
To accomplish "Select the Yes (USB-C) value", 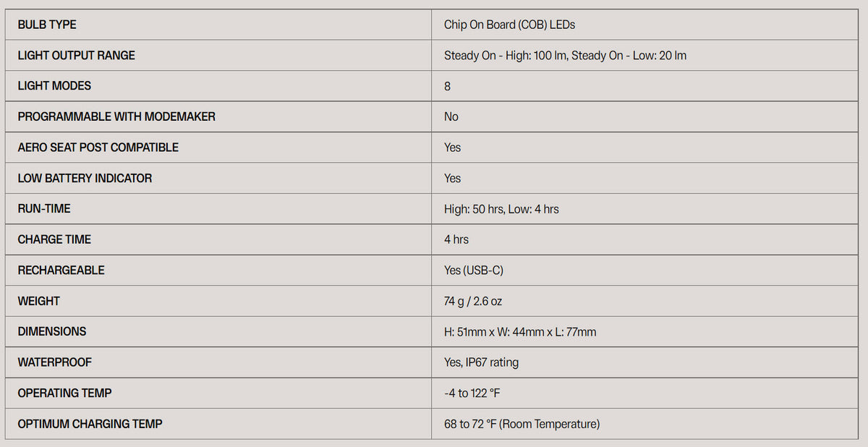I will click(x=473, y=270).
